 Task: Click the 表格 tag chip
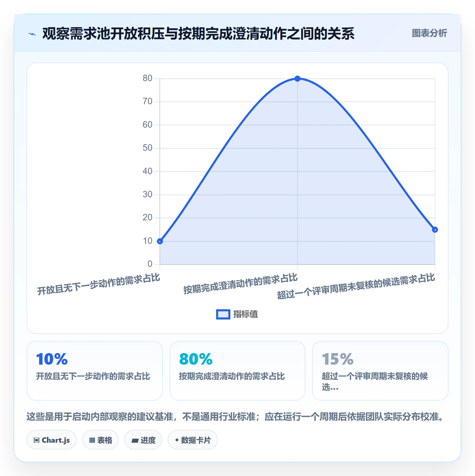tap(100, 440)
